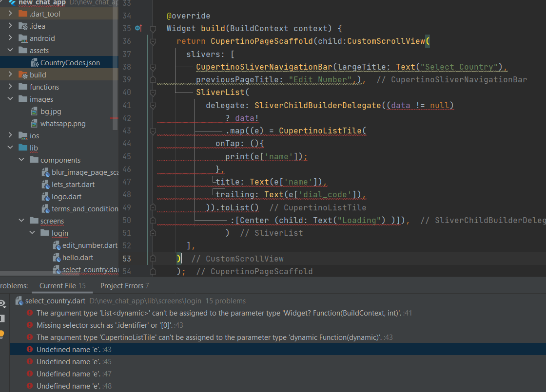Viewport: 546px width, 392px height.
Task: Switch to Project Errors tab
Action: click(125, 285)
